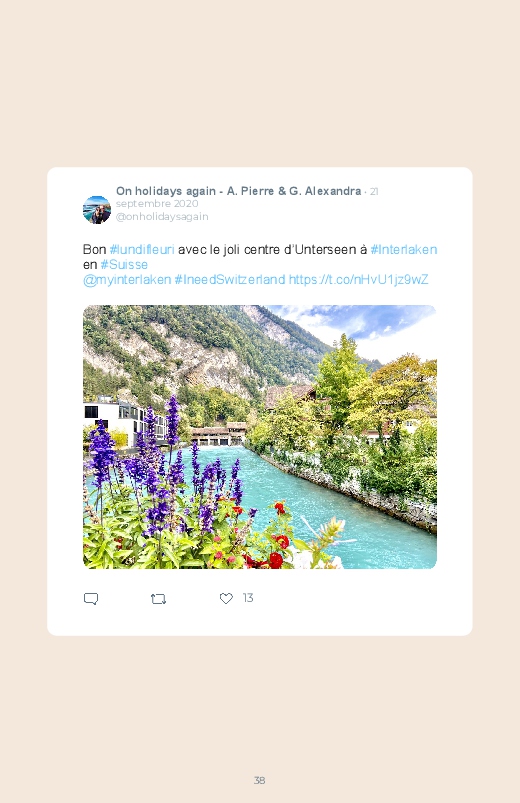
Task: Click the reply speech bubble icon
Action: 91,598
